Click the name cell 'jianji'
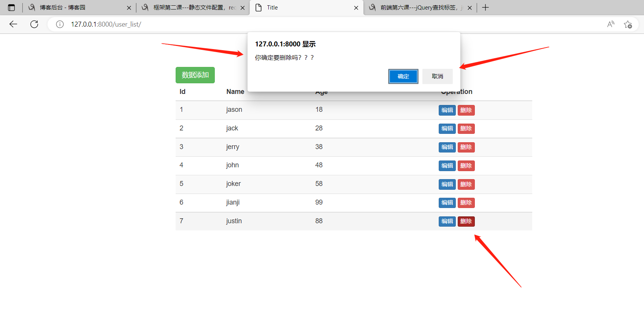This screenshot has width=644, height=324. click(233, 202)
